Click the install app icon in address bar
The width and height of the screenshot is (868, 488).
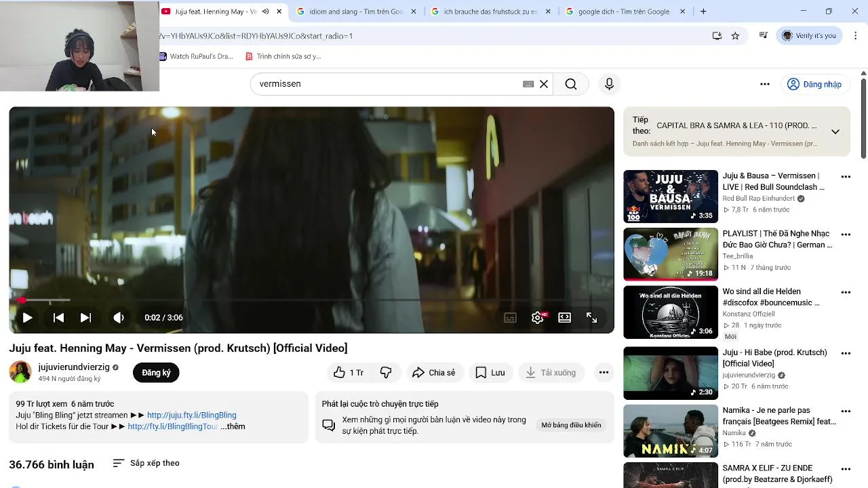click(717, 36)
